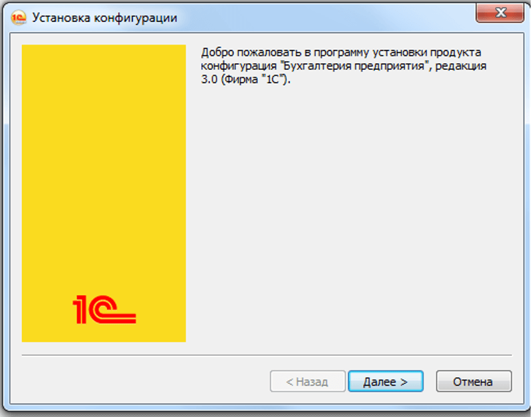
Task: Close the Установка конфигурации dialog with X
Action: pos(500,13)
